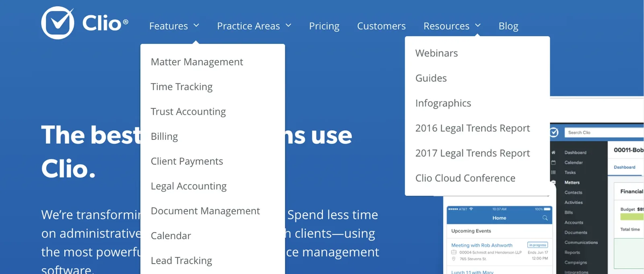Open Trust Accounting feature page
Screen dimensions: 644x274
(x=188, y=112)
